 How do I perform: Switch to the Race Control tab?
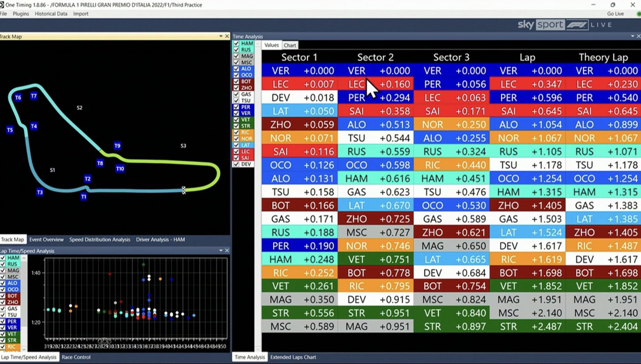[x=76, y=357]
